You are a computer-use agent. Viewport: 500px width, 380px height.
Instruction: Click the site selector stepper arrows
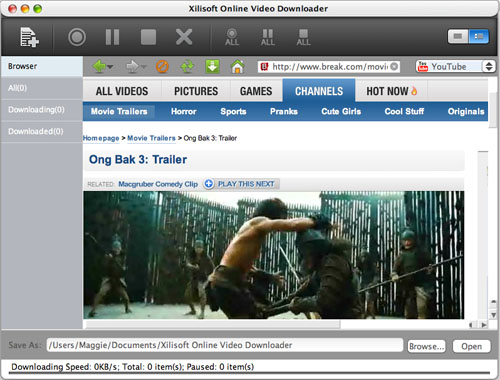pyautogui.click(x=489, y=66)
